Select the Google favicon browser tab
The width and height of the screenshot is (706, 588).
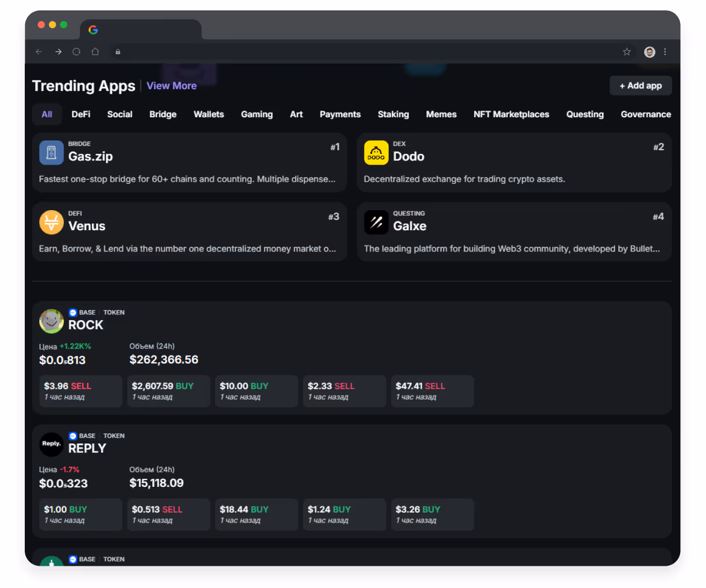tap(140, 29)
